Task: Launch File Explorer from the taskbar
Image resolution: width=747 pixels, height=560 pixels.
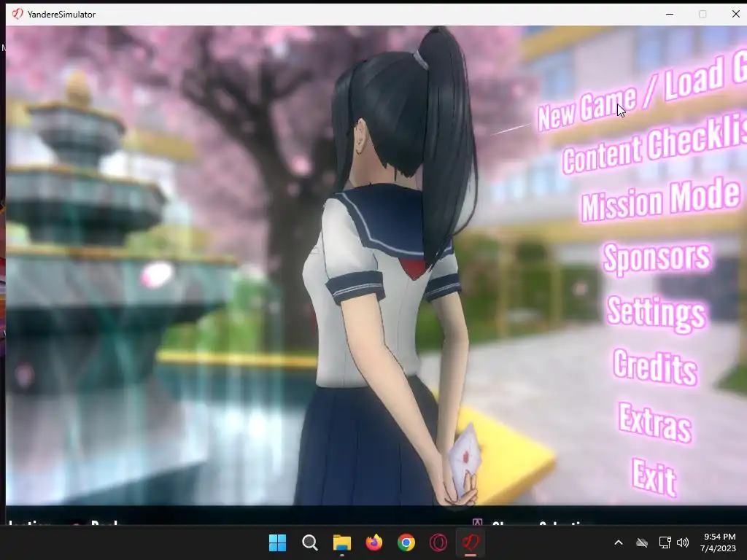Action: coord(341,542)
